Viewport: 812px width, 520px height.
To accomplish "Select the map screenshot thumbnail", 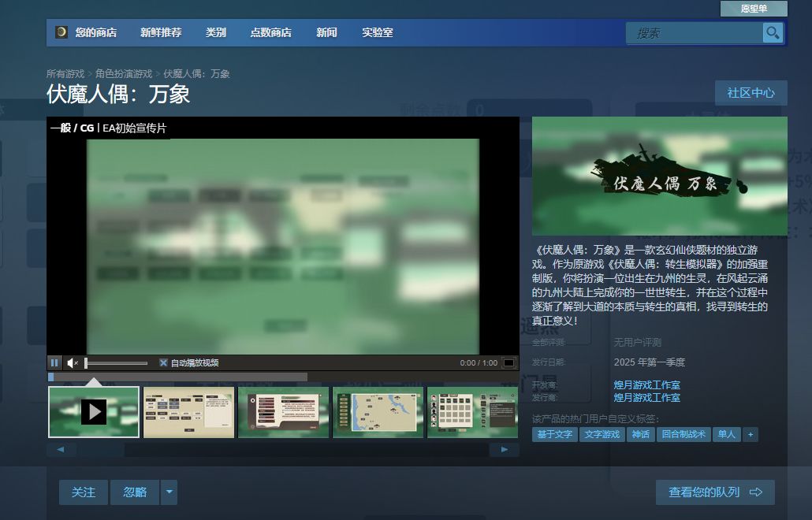I will click(378, 412).
